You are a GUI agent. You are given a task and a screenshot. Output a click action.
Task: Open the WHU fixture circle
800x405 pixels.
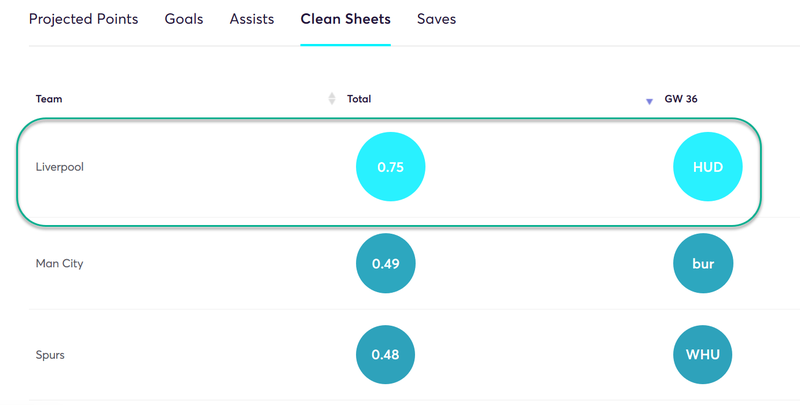(x=703, y=355)
